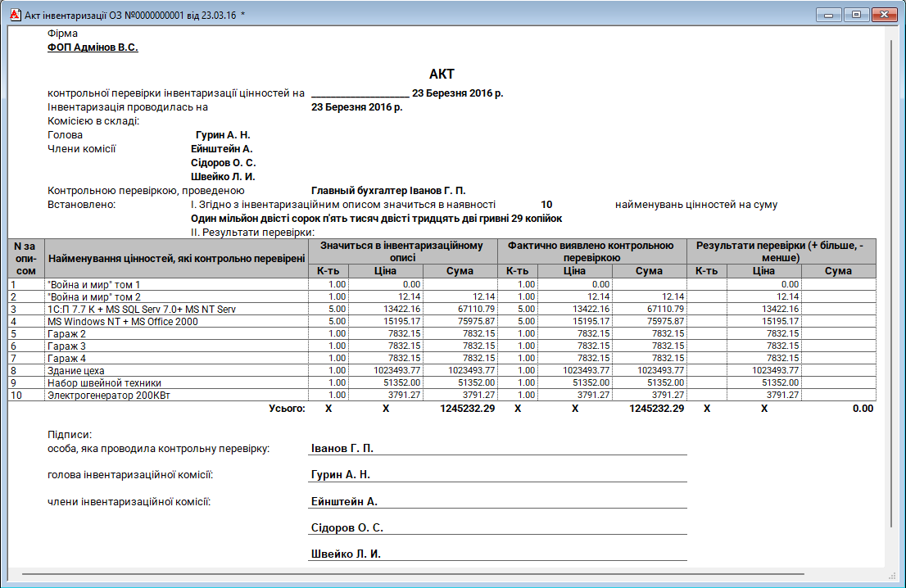
Task: Click the horizontal scrollbar at the bottom
Action: [x=442, y=575]
